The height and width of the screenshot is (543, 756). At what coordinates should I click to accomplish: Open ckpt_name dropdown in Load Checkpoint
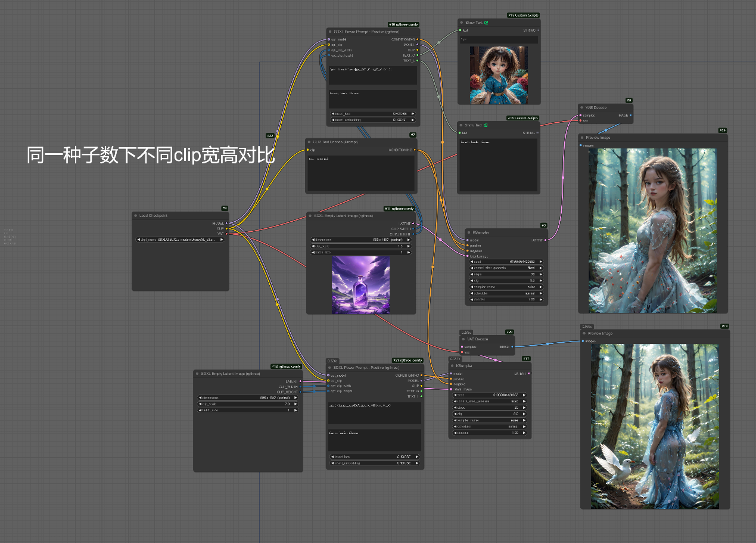[x=180, y=239]
